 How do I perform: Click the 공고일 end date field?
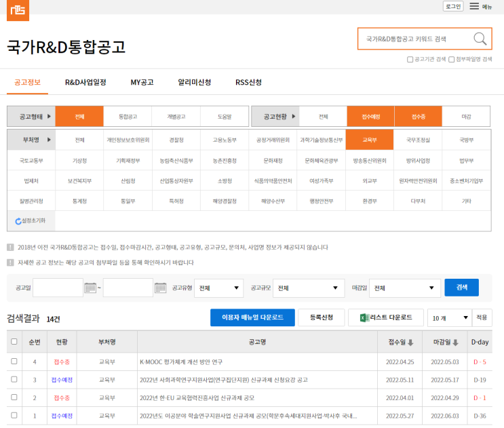coord(128,288)
